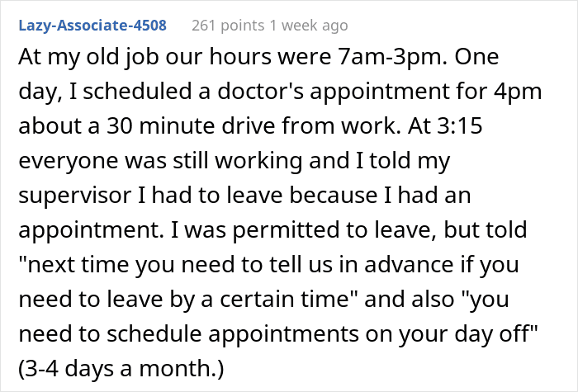Click the word supervisor in the comment
The height and width of the screenshot is (392, 578).
(75, 196)
